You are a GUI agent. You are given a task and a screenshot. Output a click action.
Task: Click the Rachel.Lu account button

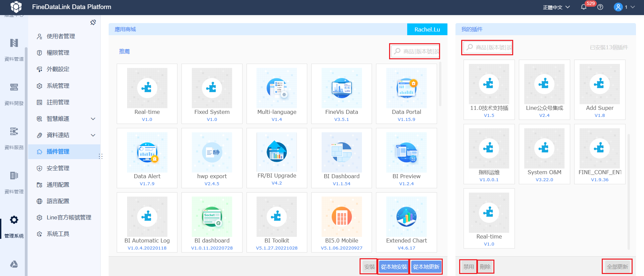(427, 29)
